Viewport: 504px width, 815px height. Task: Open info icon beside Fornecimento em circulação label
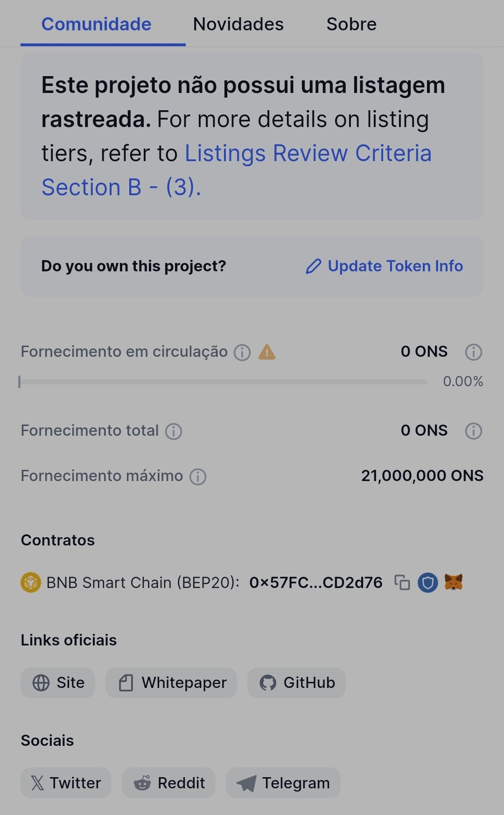click(242, 352)
